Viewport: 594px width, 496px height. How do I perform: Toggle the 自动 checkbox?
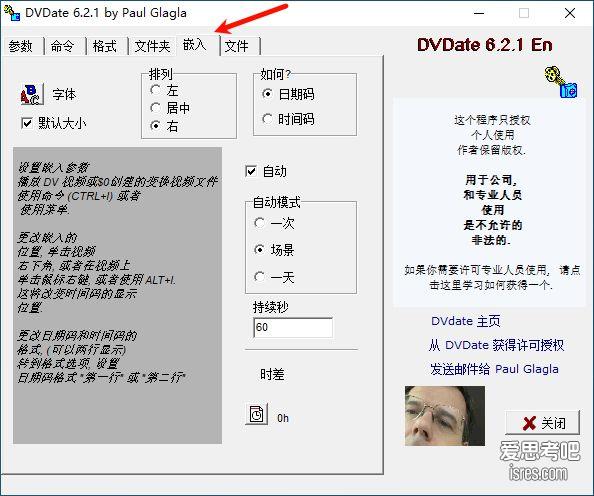click(251, 171)
